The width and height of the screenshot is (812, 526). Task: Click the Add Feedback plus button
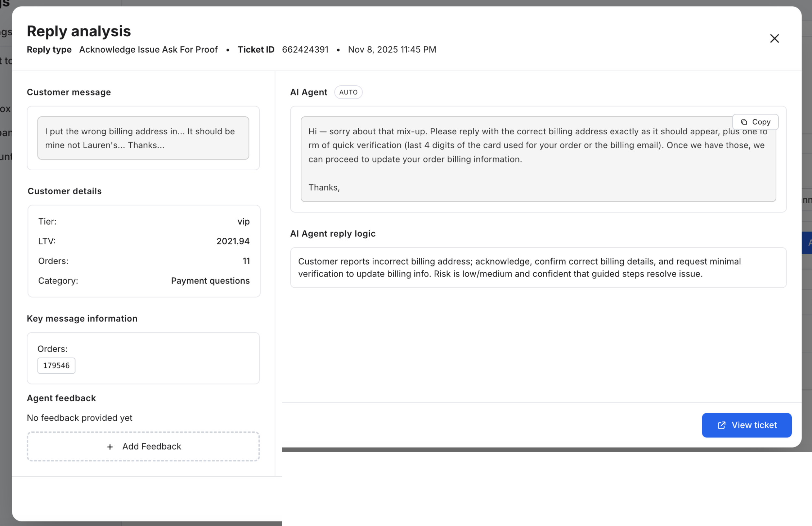coord(143,447)
